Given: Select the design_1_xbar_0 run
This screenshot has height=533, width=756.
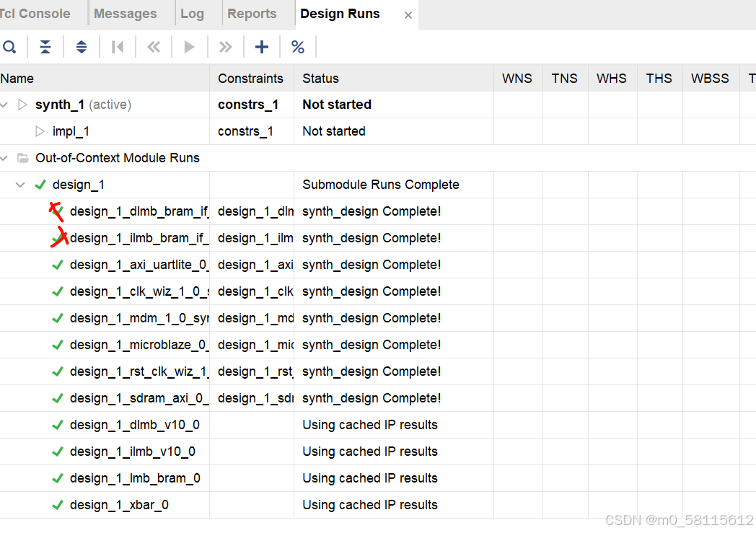Looking at the screenshot, I should point(119,505).
